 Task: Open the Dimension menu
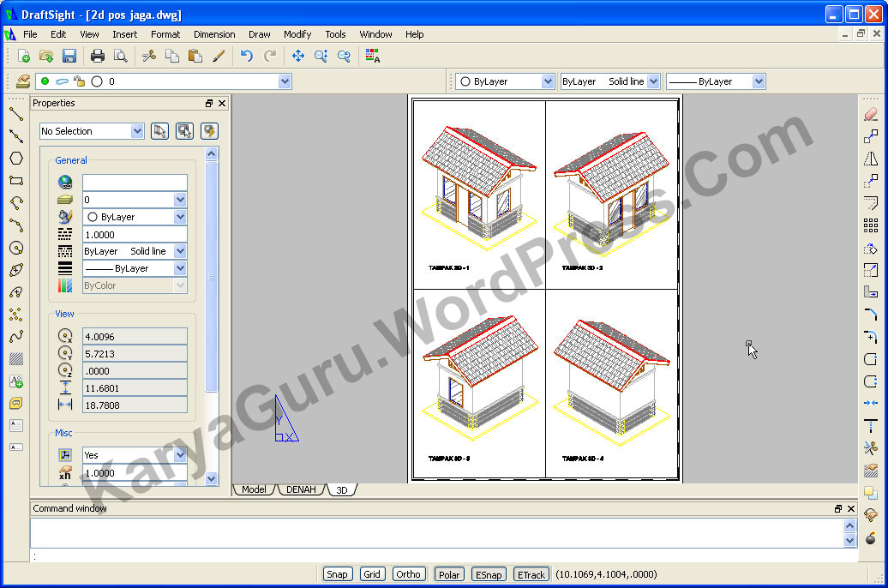pyautogui.click(x=214, y=34)
